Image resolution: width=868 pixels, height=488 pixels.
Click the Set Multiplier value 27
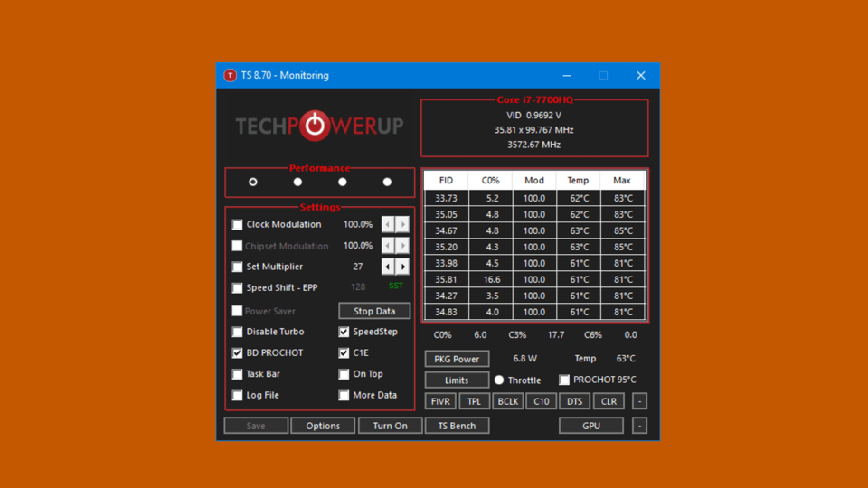(x=358, y=267)
